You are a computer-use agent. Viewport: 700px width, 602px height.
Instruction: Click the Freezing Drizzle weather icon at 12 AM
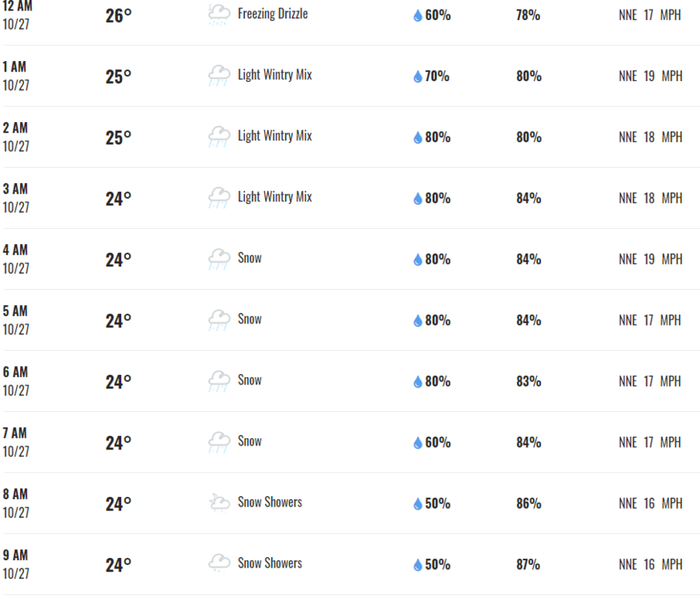click(218, 14)
